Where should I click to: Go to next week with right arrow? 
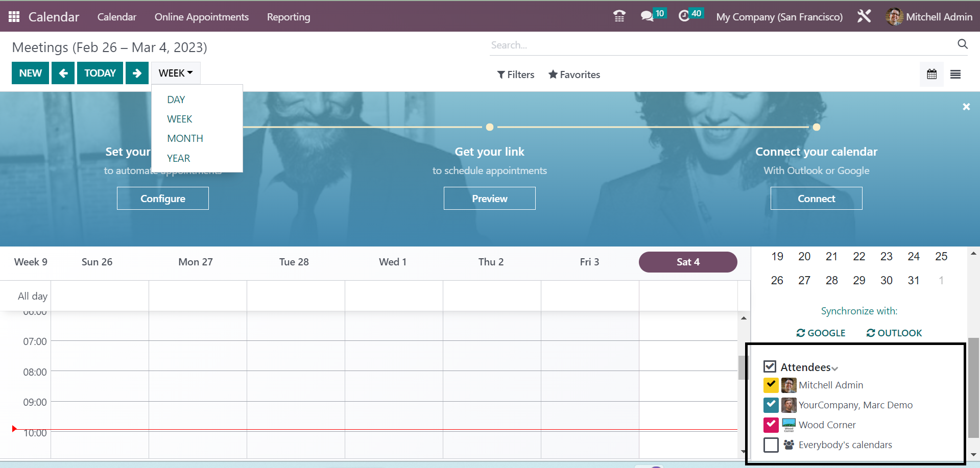[x=137, y=73]
